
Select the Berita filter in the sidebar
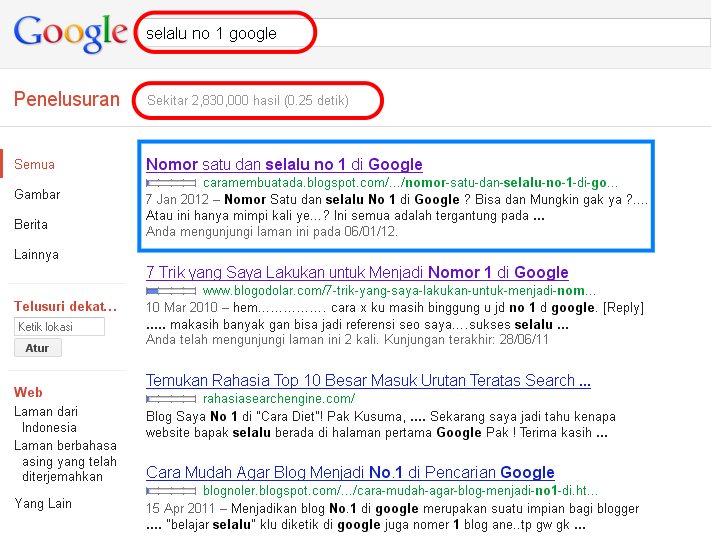[x=31, y=224]
